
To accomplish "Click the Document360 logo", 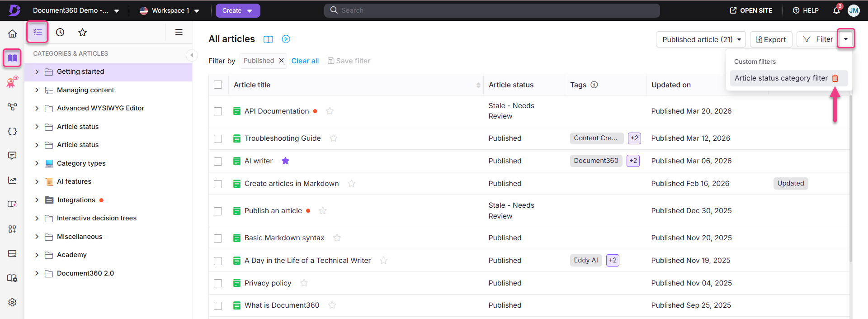I will coord(14,10).
